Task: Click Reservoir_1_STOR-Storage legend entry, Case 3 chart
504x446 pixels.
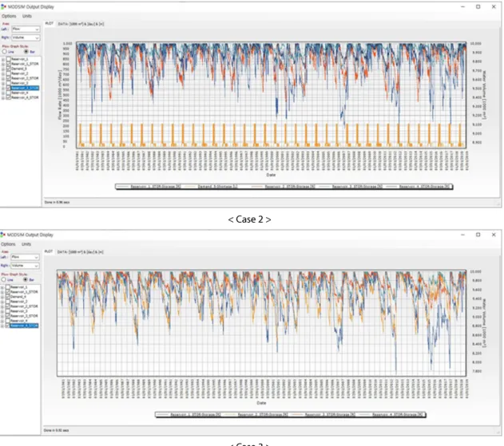Action: (x=189, y=415)
